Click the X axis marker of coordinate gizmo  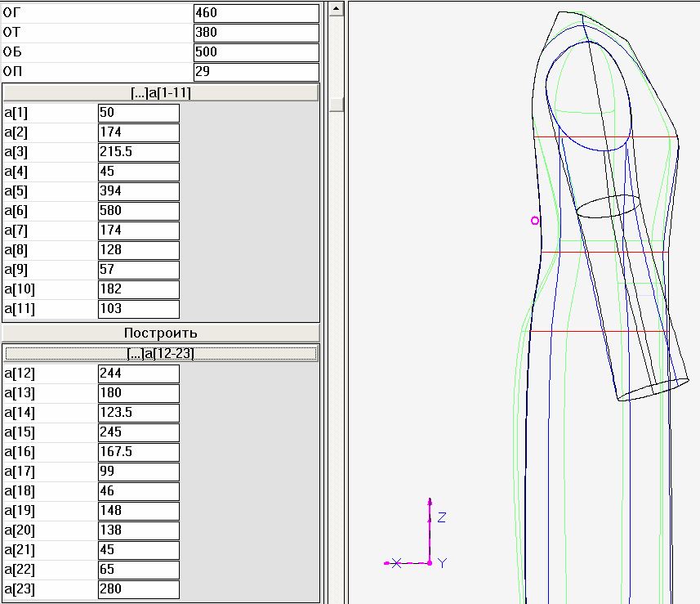[395, 563]
